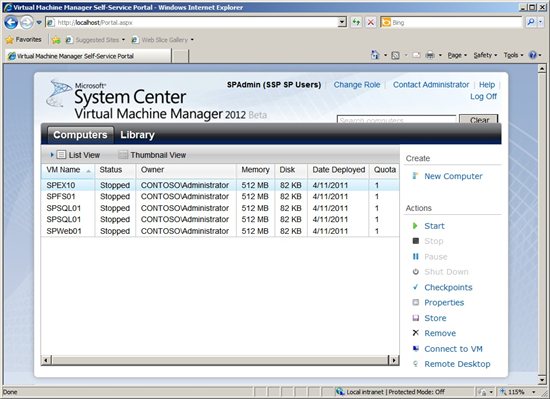Click the Start green play icon

(x=415, y=226)
